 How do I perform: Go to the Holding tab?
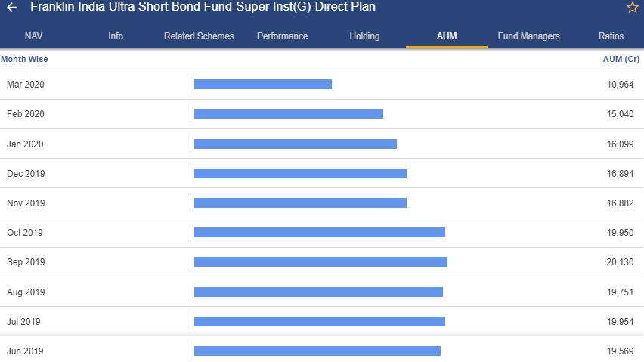pyautogui.click(x=365, y=36)
